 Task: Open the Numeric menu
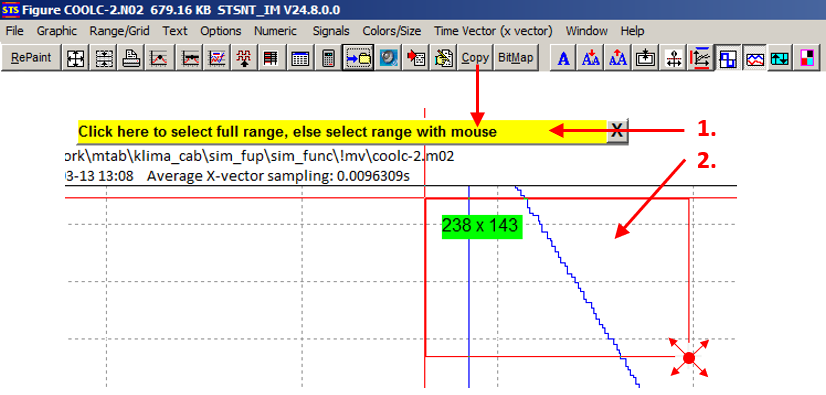(276, 31)
